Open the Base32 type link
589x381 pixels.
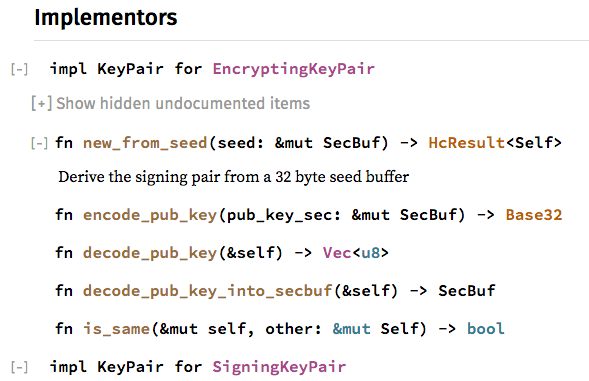[534, 215]
